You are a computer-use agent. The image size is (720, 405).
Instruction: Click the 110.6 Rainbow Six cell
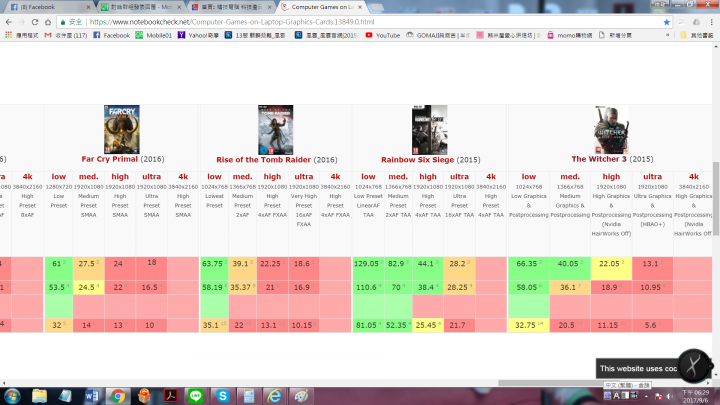pyautogui.click(x=368, y=287)
